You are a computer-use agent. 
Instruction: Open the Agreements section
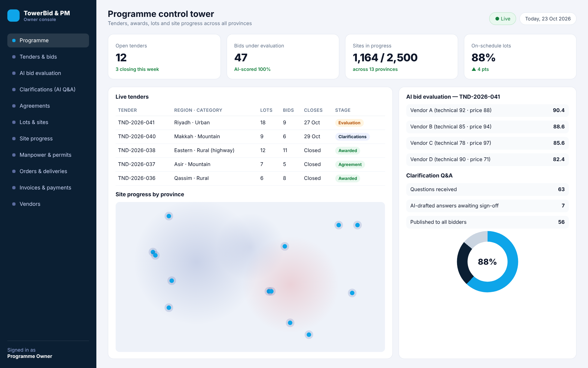point(48,106)
